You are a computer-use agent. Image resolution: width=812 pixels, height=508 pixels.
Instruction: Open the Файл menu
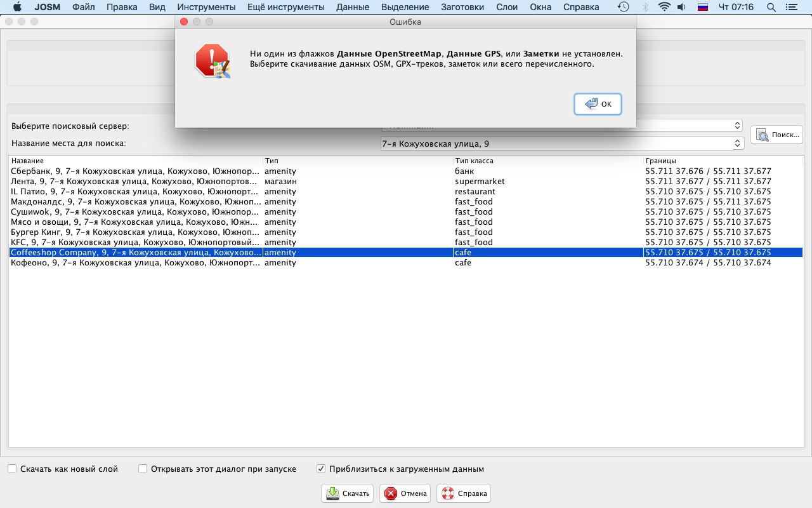84,7
